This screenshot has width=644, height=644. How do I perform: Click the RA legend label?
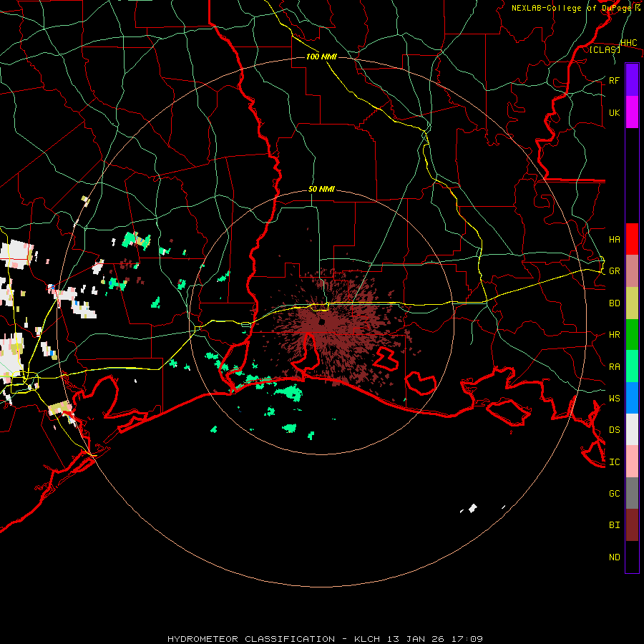coord(614,367)
